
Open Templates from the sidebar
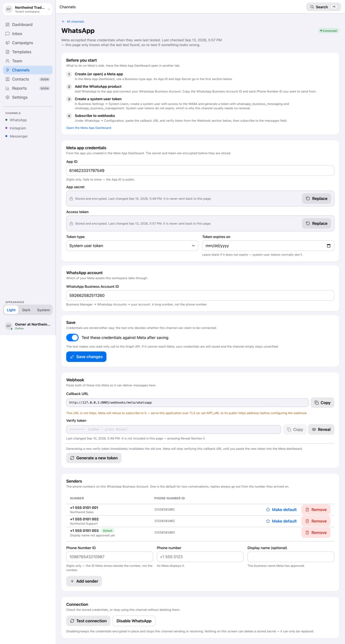point(28,52)
